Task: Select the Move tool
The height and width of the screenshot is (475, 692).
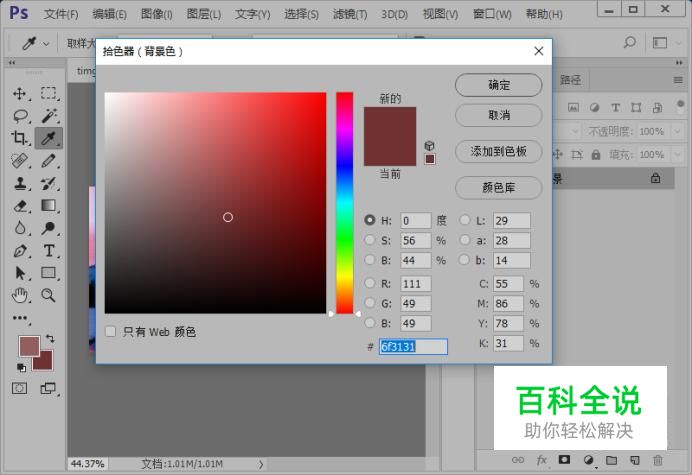Action: (x=19, y=94)
